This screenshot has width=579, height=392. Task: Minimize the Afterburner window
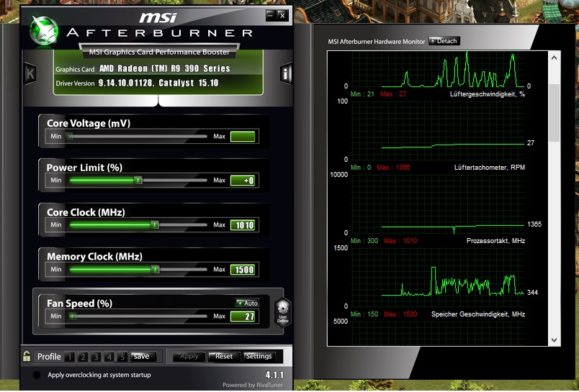[x=271, y=15]
